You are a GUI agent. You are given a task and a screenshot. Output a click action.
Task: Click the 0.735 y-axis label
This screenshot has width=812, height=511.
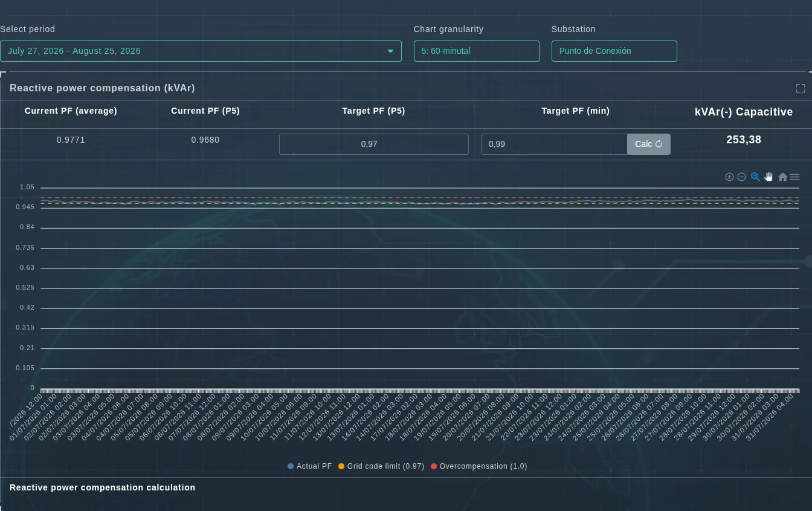(25, 248)
